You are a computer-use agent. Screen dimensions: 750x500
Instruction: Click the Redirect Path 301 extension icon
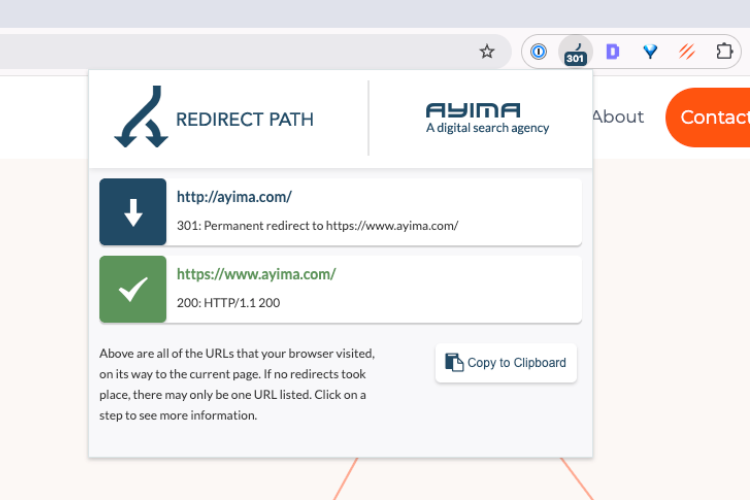[x=575, y=52]
